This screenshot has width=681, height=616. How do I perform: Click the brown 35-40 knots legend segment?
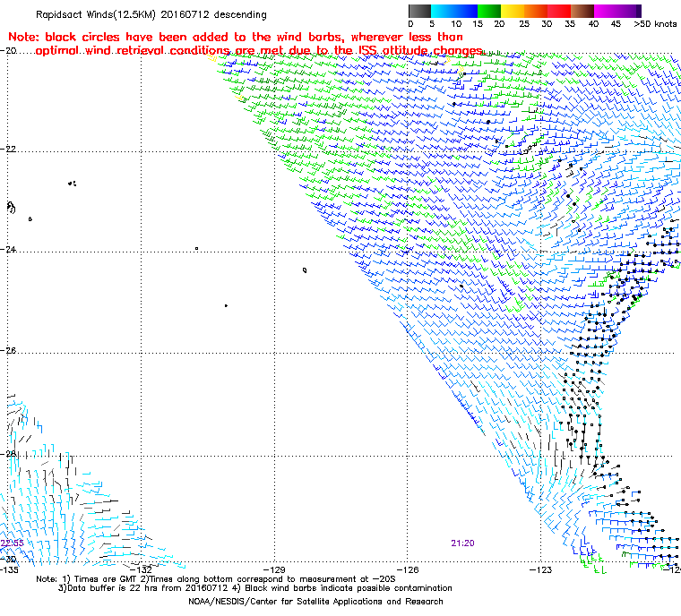pos(582,11)
